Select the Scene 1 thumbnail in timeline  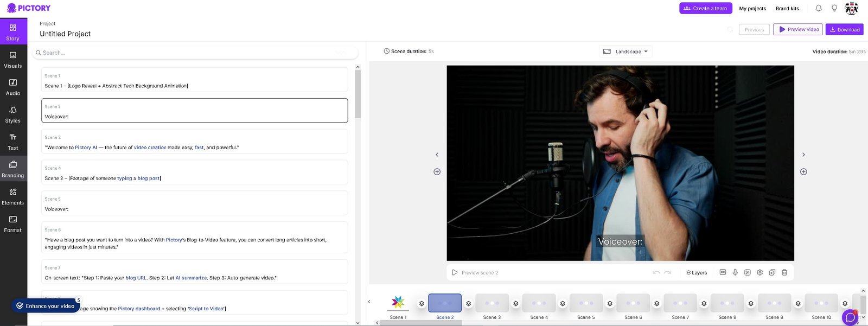click(398, 303)
